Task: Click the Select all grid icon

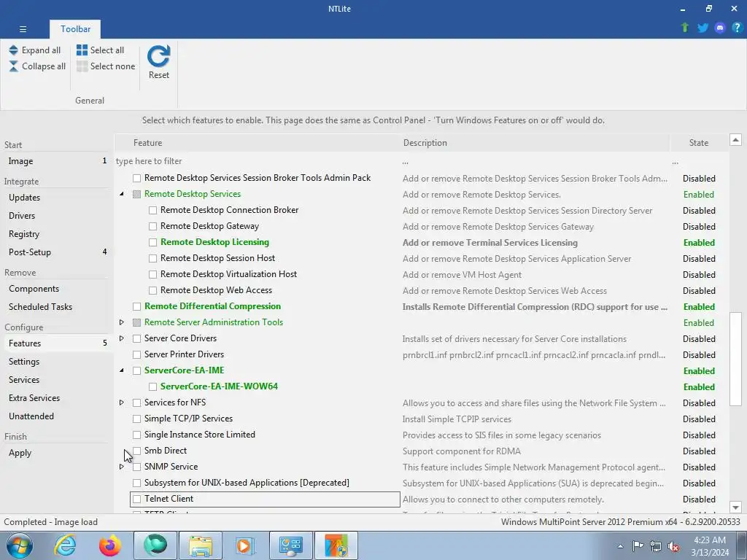Action: point(82,50)
